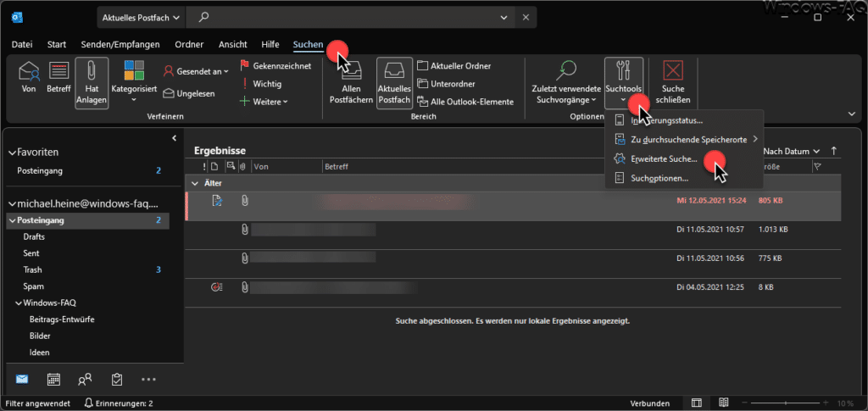This screenshot has height=411, width=868.
Task: Click Erinnerungen: 2 in status bar
Action: coord(119,404)
